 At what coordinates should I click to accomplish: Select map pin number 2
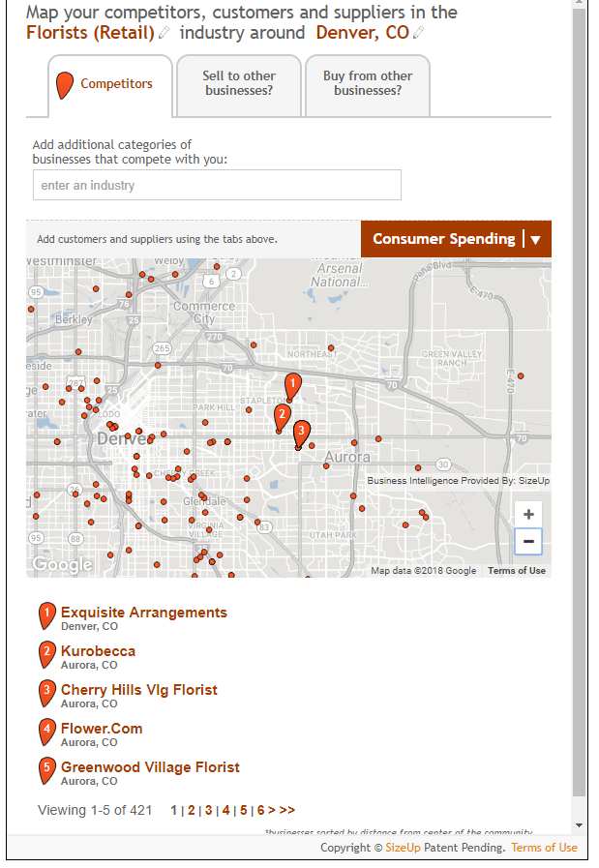click(x=282, y=416)
